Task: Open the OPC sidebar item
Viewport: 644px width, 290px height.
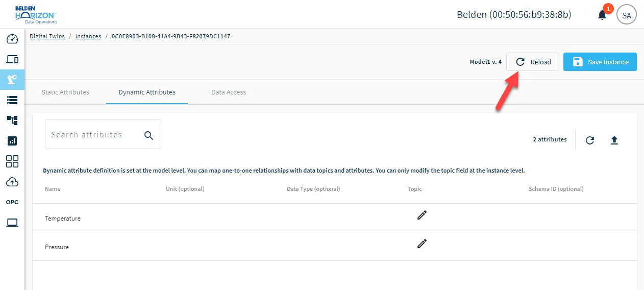Action: [12, 202]
